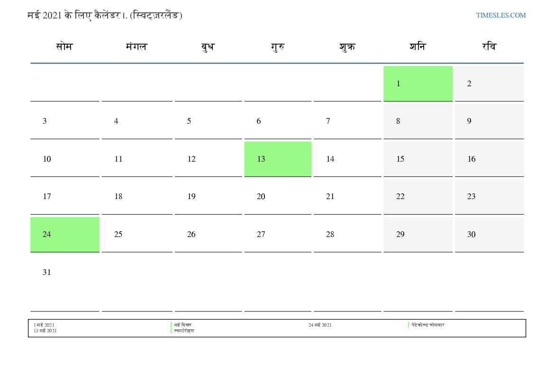Screen dimensions: 554x392
Task: Select date 6 in the calendar
Action: 278,121
